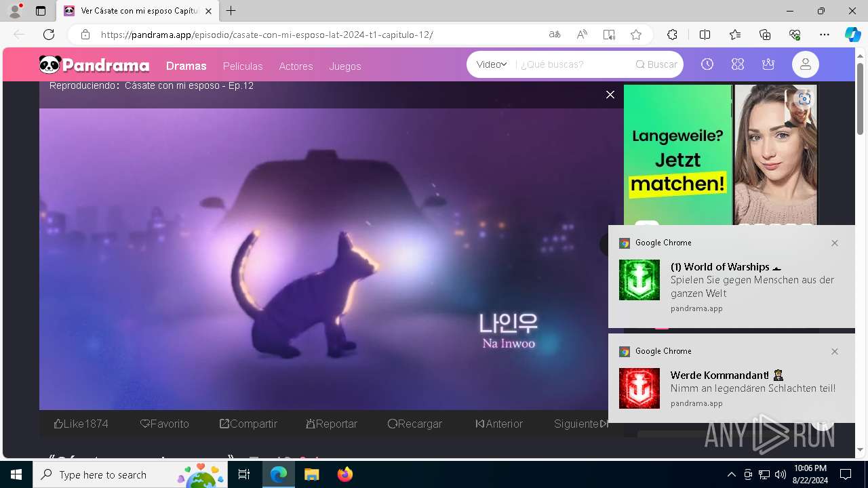
Task: Open the categories grid icon
Action: point(738,64)
